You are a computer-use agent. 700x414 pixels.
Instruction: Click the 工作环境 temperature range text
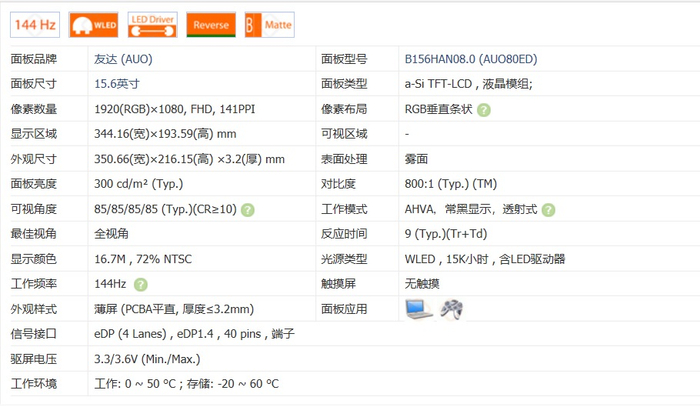187,384
